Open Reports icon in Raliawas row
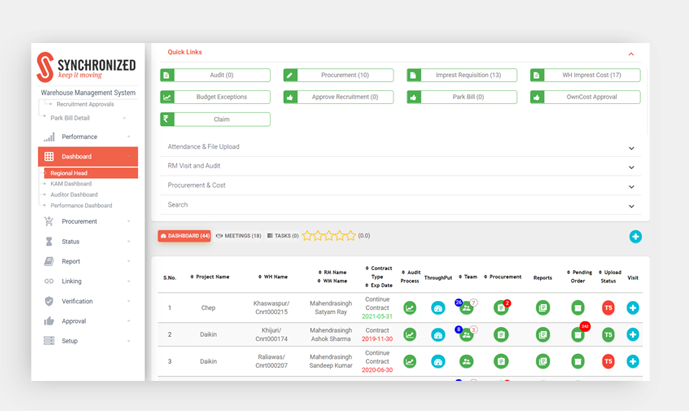Screen dimensions: 689x411 click(x=543, y=361)
